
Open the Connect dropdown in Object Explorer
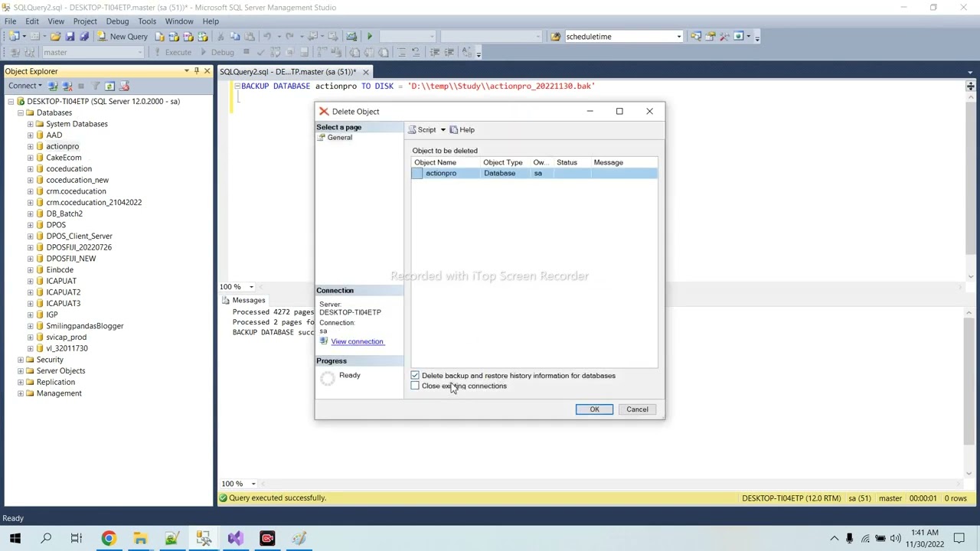pyautogui.click(x=24, y=86)
